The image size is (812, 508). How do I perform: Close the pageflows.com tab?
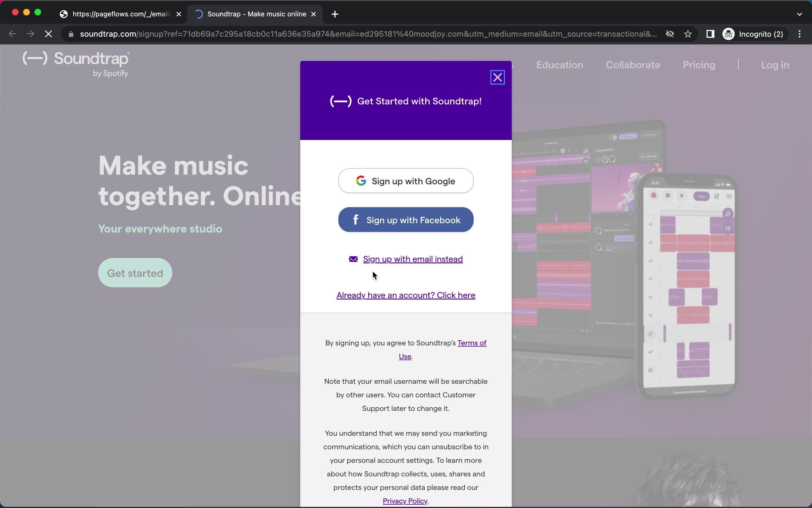[179, 14]
